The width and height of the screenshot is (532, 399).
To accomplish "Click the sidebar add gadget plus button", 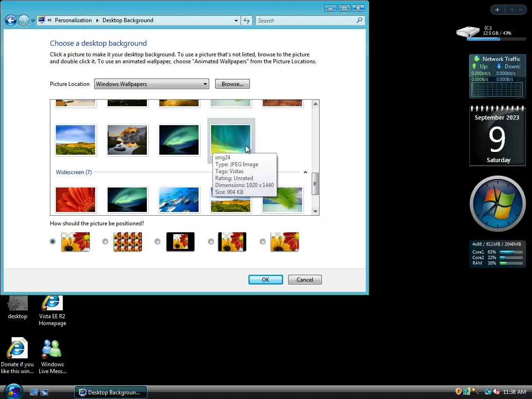I will tap(497, 10).
